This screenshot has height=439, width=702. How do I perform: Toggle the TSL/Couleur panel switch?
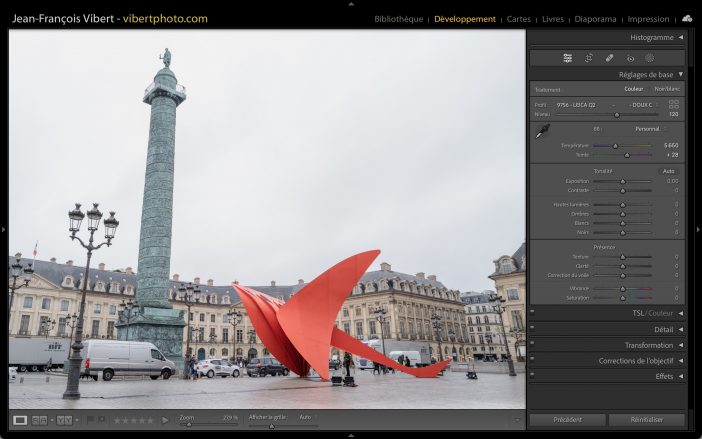tap(533, 313)
